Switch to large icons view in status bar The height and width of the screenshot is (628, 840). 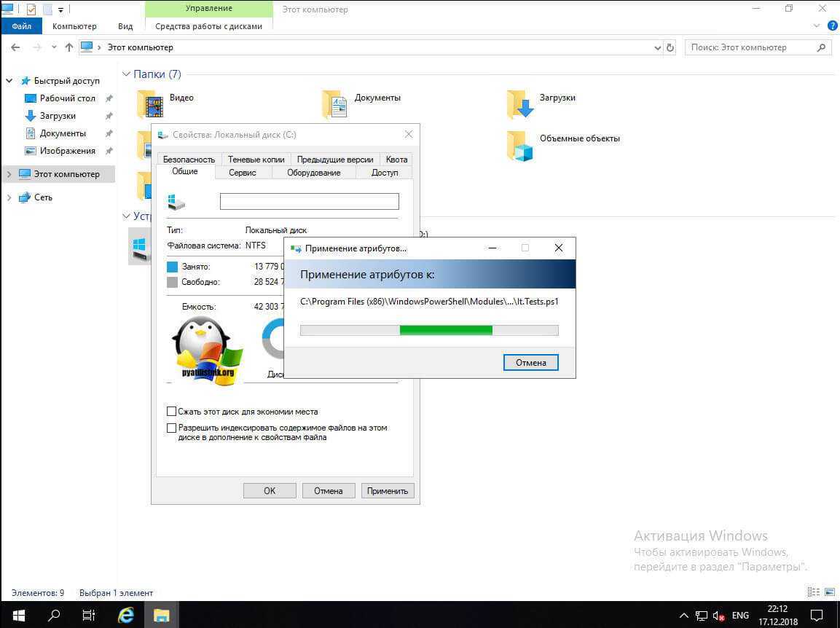tap(830, 592)
